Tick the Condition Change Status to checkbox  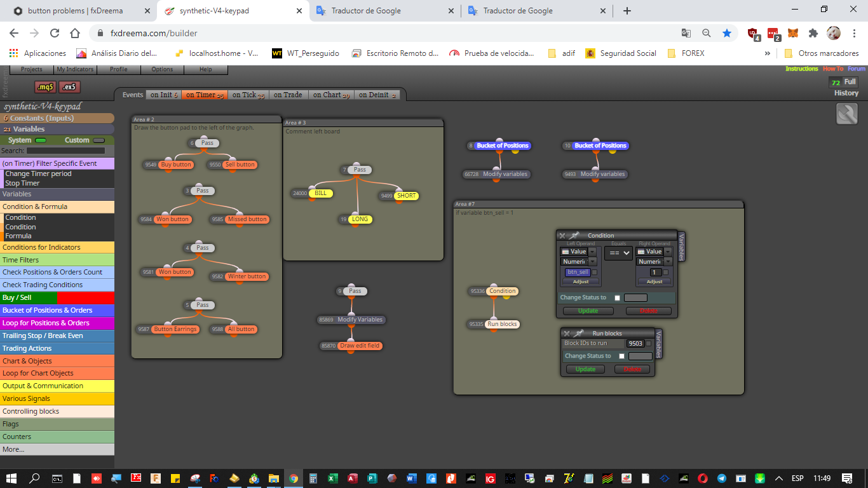(617, 298)
